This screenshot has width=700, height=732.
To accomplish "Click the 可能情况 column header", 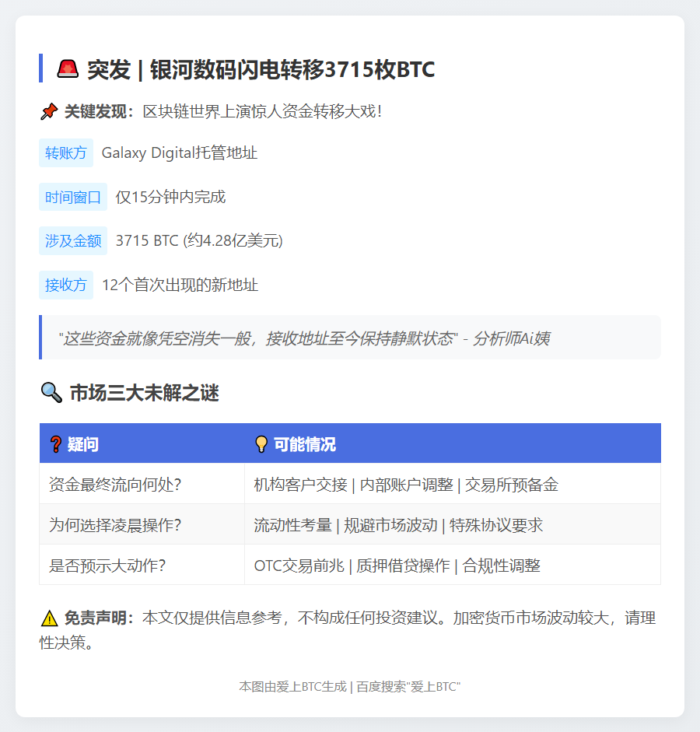I will click(453, 443).
